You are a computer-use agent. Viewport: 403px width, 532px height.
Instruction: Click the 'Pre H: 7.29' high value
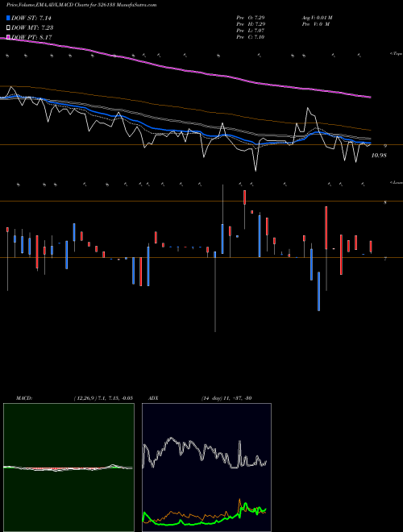pyautogui.click(x=251, y=24)
